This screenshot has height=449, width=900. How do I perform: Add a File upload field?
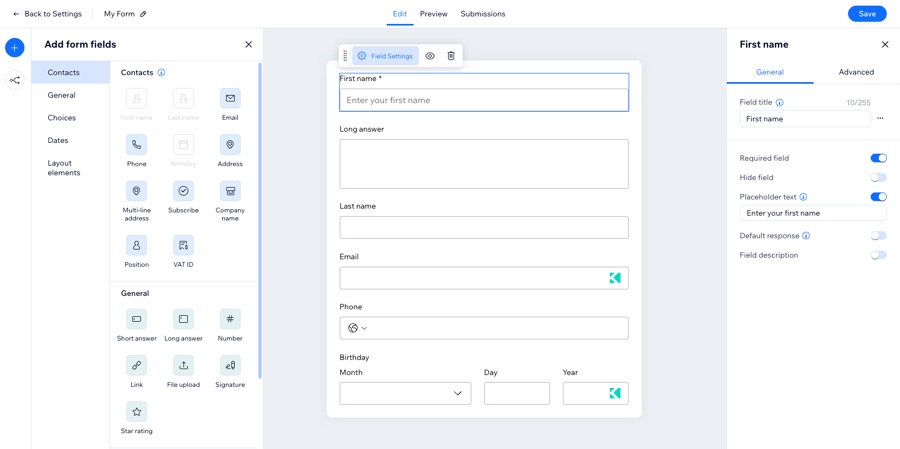184,365
